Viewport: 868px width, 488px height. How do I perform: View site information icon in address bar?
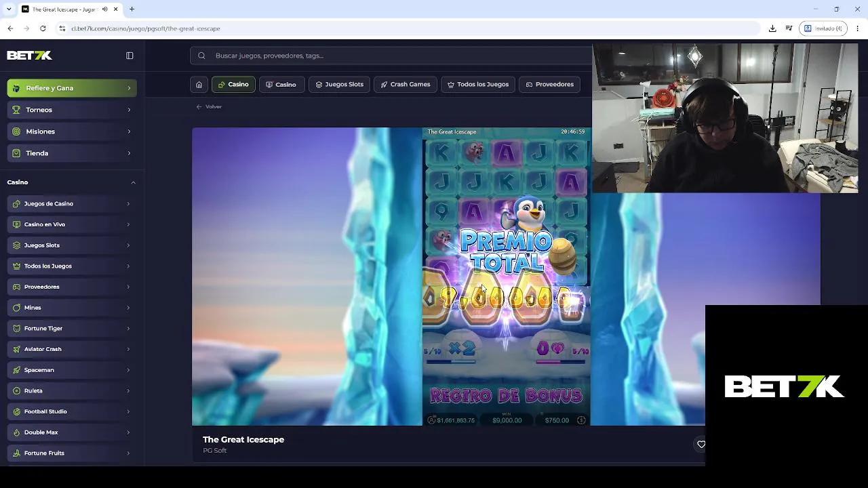62,28
